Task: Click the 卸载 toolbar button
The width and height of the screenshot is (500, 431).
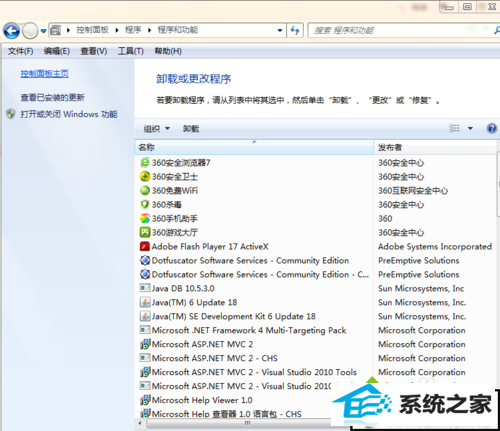Action: tap(191, 129)
